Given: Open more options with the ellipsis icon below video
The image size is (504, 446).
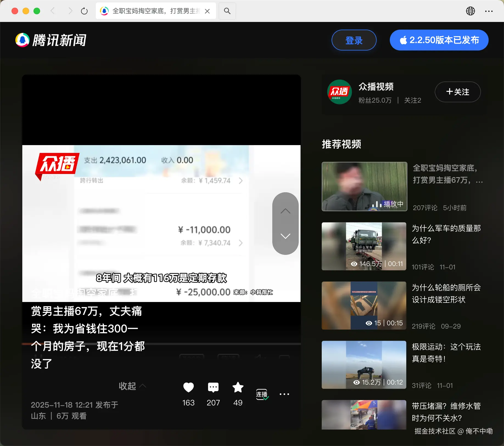Looking at the screenshot, I should 284,394.
